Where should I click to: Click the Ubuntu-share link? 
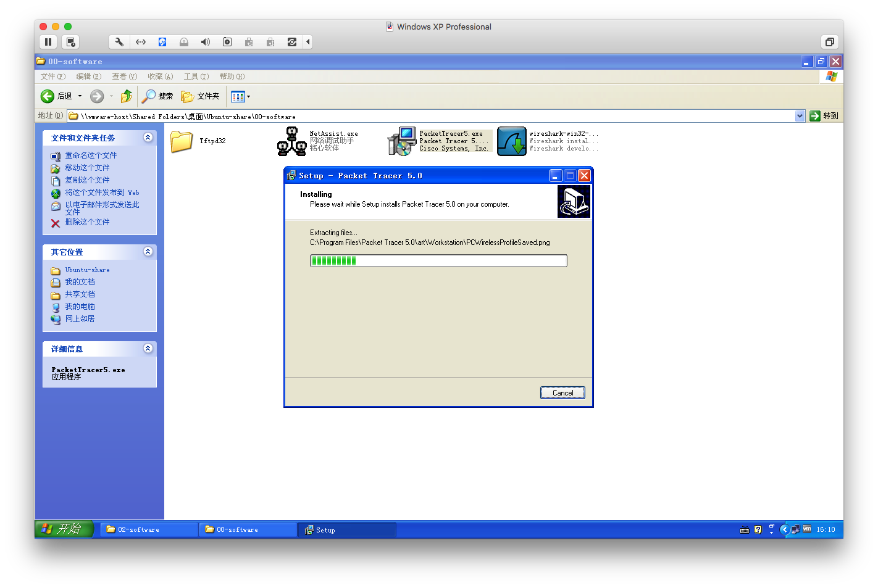[x=87, y=270]
